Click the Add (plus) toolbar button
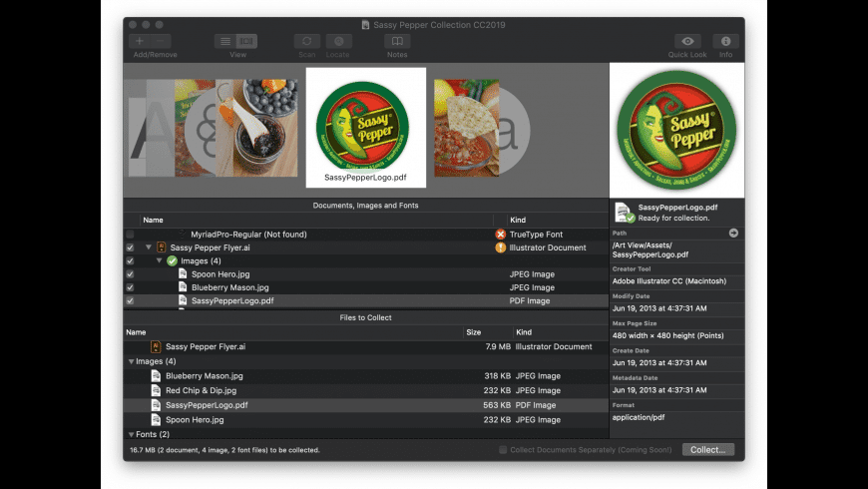The width and height of the screenshot is (868, 489). point(140,41)
